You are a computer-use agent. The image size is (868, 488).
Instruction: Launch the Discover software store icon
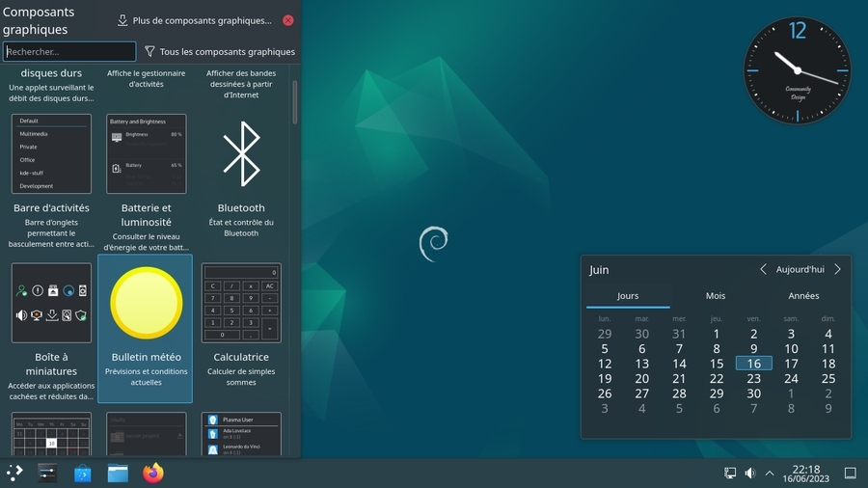pos(83,474)
